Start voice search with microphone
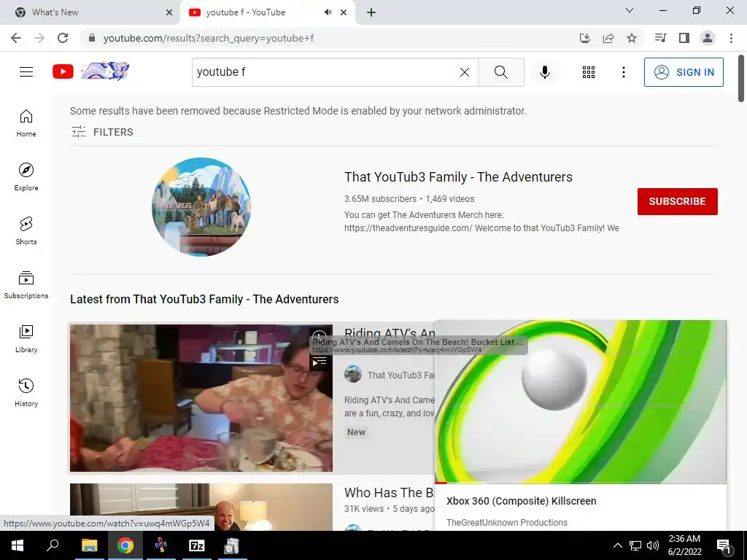This screenshot has height=560, width=747. point(544,72)
